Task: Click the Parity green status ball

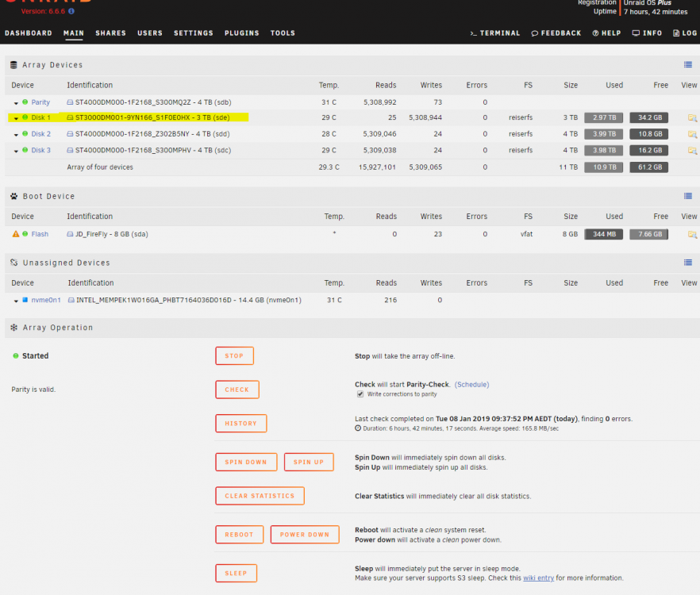Action: [25, 102]
